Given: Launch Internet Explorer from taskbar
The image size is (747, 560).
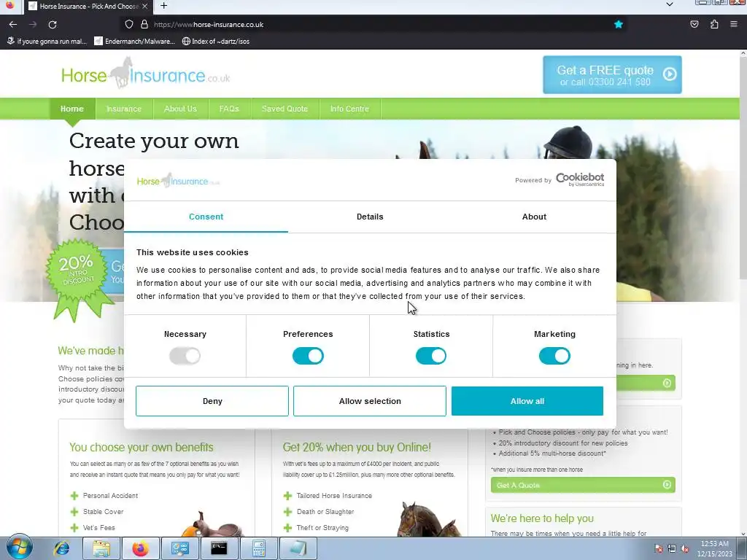Looking at the screenshot, I should 61,548.
